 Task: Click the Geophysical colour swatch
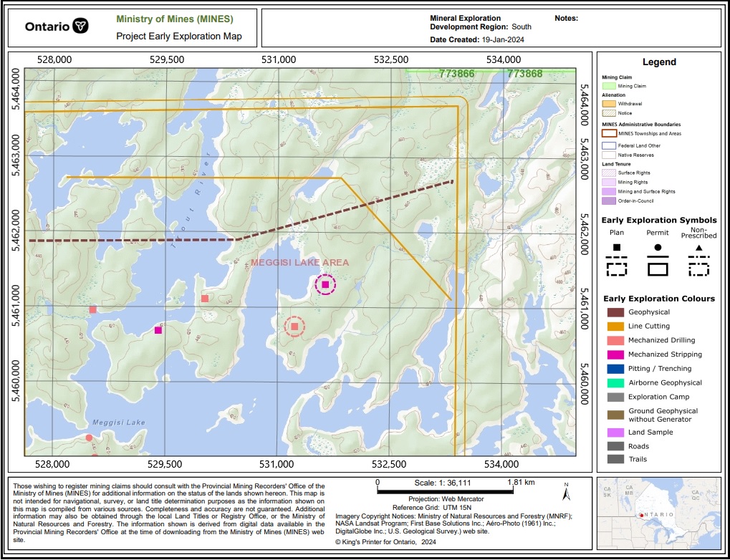(615, 312)
